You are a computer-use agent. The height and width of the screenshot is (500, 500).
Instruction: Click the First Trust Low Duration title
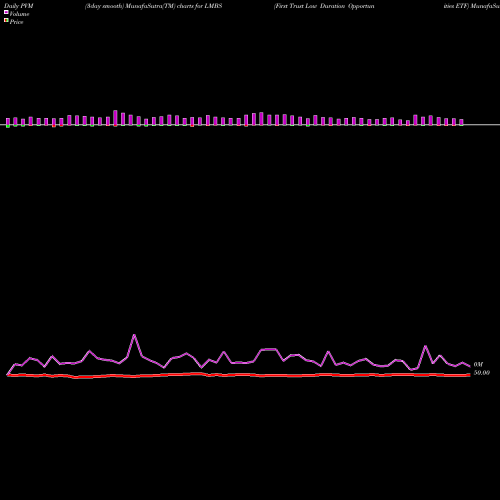[324, 6]
